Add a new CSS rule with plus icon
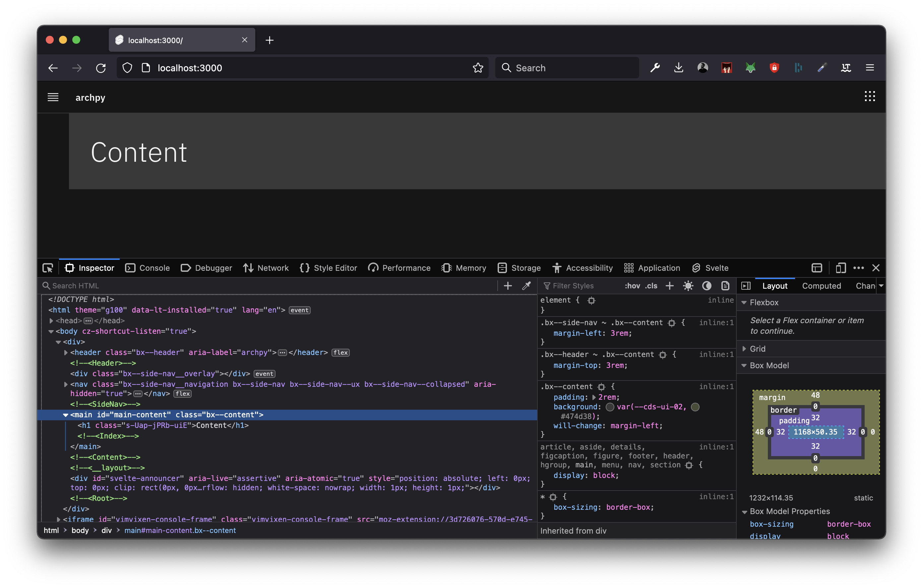The image size is (923, 588). coord(669,286)
